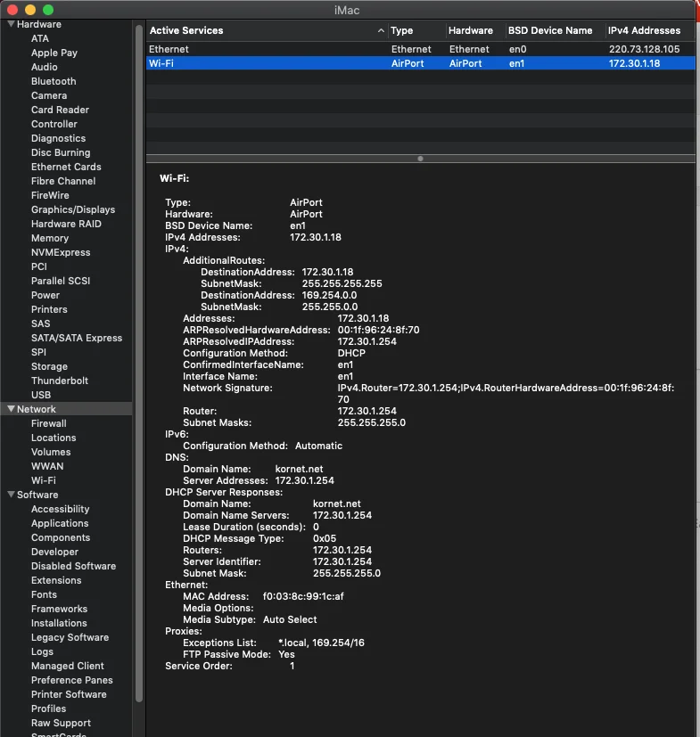The width and height of the screenshot is (700, 737).
Task: Select Wi-Fi in the sidebar
Action: pyautogui.click(x=44, y=480)
